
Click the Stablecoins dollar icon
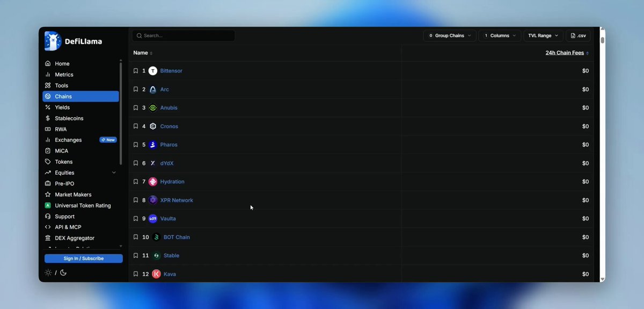(48, 118)
